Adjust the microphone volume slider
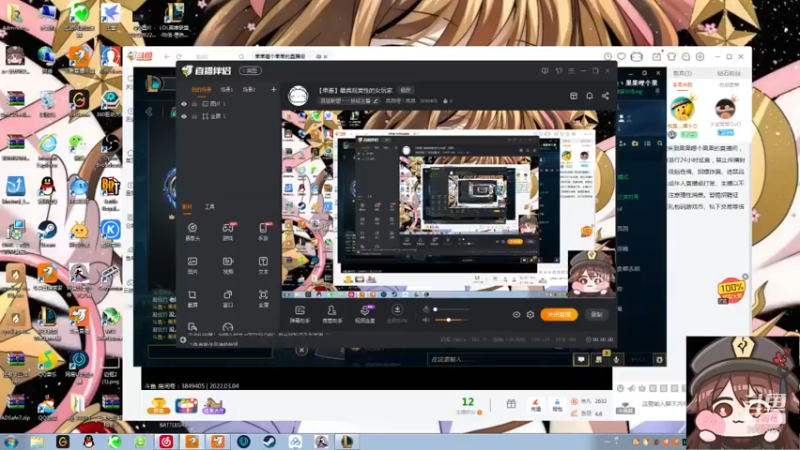This screenshot has width=800, height=450. 451,309
